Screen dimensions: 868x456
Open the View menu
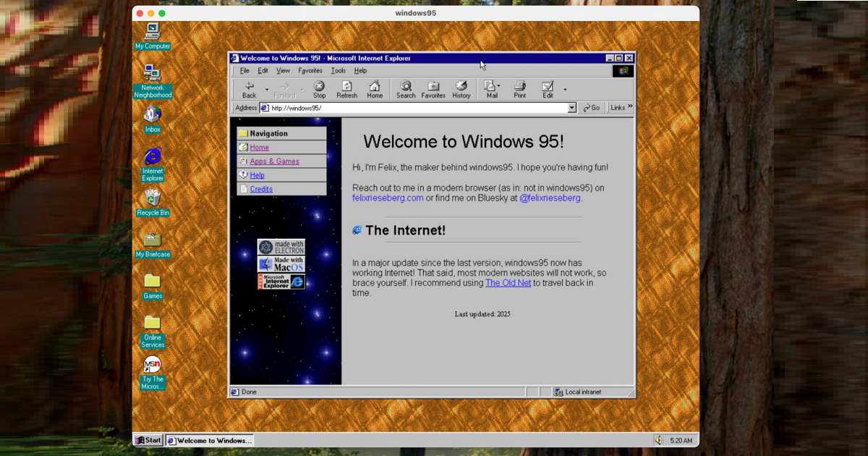pyautogui.click(x=283, y=71)
